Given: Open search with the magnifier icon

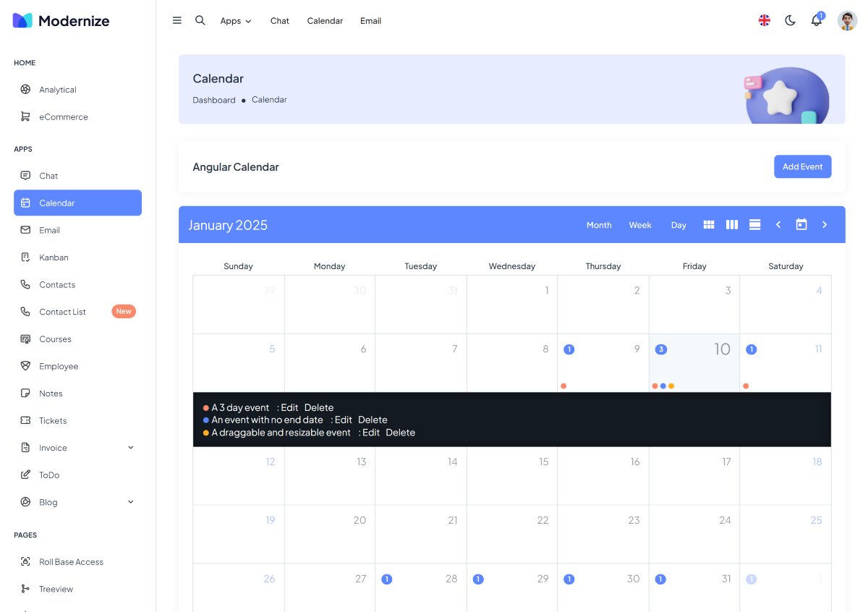Looking at the screenshot, I should click(x=200, y=20).
